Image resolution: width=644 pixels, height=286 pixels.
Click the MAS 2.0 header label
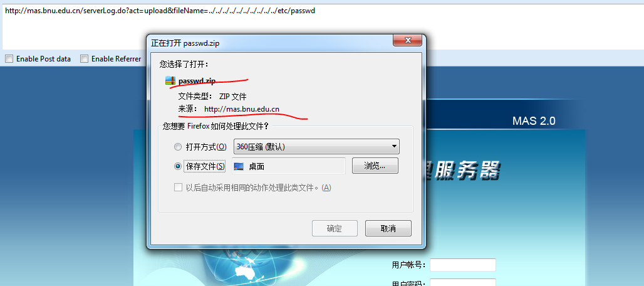click(x=534, y=121)
